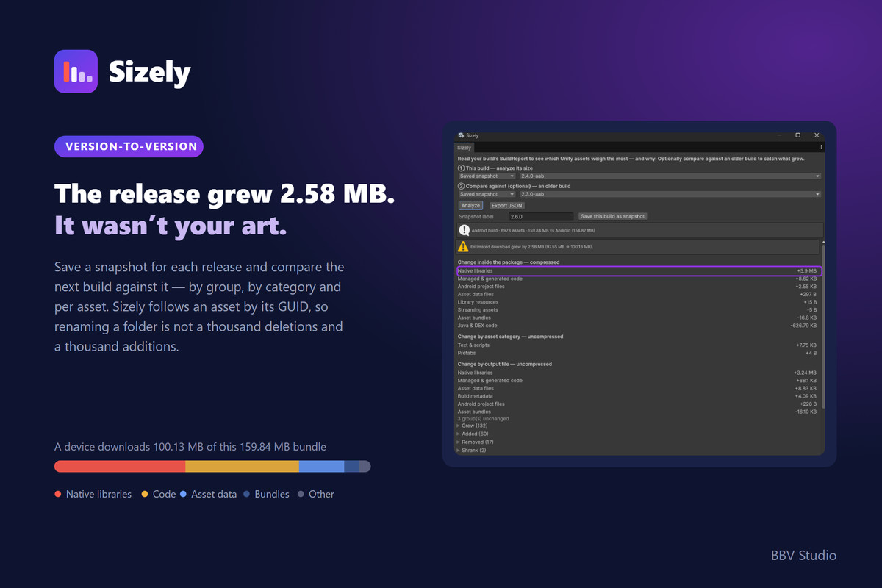Click the compressed Managed & generated code row
This screenshot has height=588, width=882.
[x=638, y=279]
